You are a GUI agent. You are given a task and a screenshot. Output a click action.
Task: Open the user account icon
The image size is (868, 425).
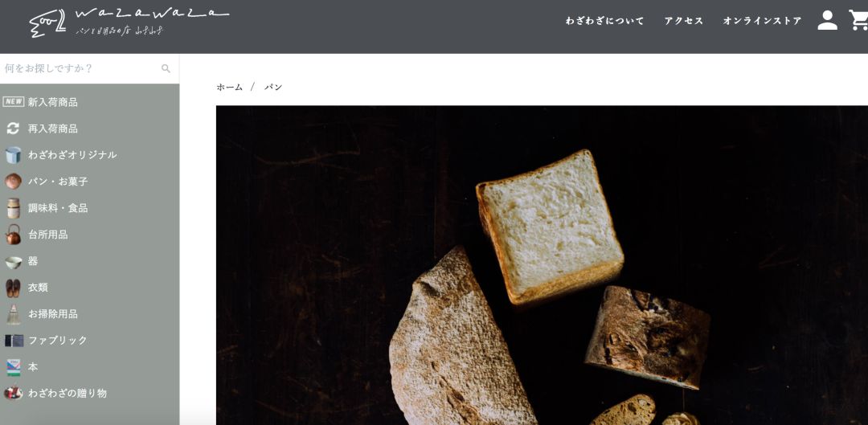827,20
